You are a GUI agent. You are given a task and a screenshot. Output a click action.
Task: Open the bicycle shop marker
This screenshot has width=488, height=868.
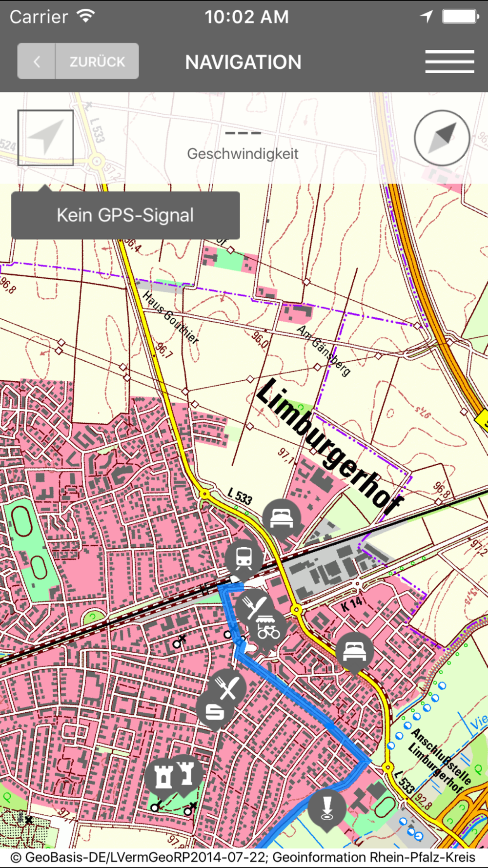[267, 631]
